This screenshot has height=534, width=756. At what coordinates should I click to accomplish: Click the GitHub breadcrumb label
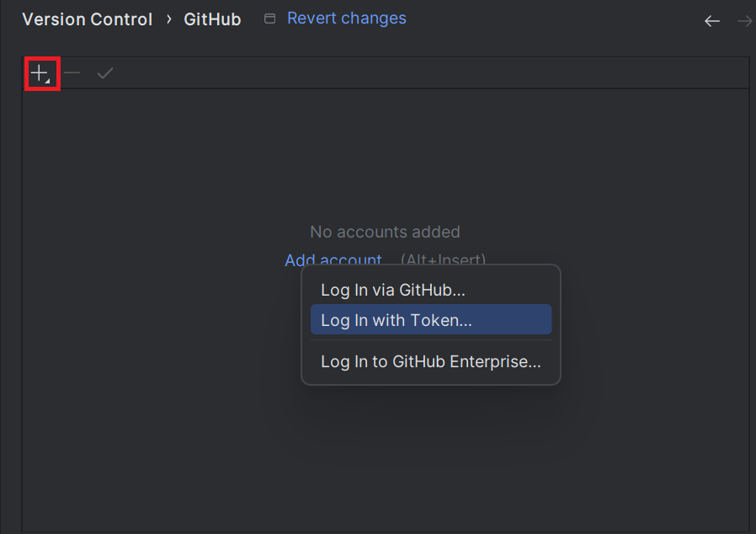[212, 19]
